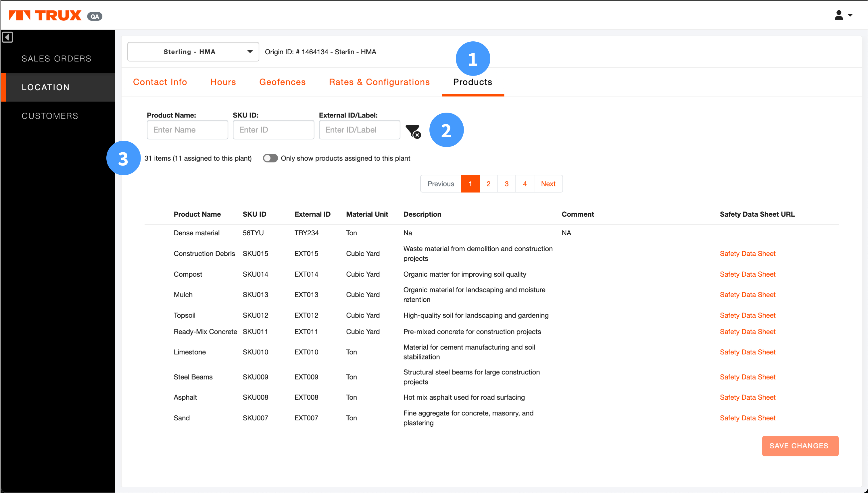Open the Rates & Configurations tab
The height and width of the screenshot is (493, 868).
point(379,82)
